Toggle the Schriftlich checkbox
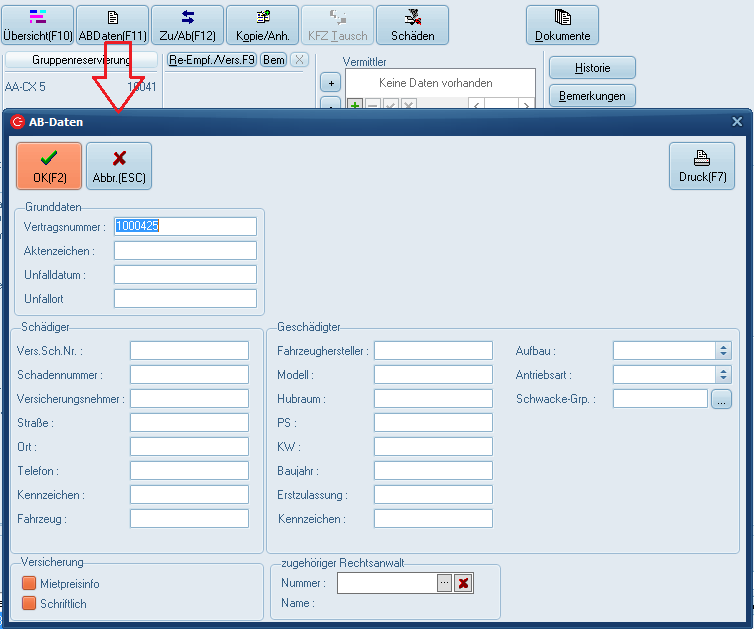 [29, 603]
